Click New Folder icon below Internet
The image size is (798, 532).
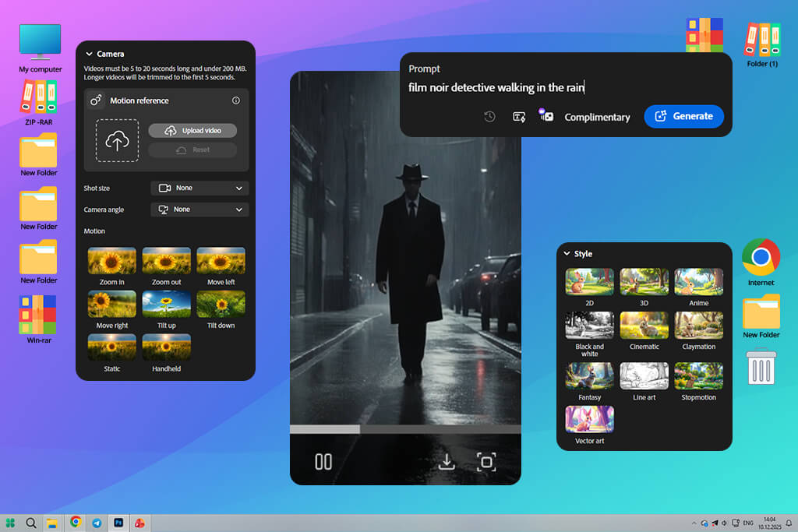761,312
